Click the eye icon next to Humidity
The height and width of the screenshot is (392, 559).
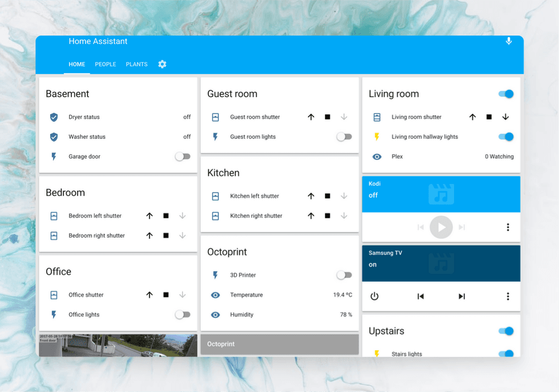[215, 314]
